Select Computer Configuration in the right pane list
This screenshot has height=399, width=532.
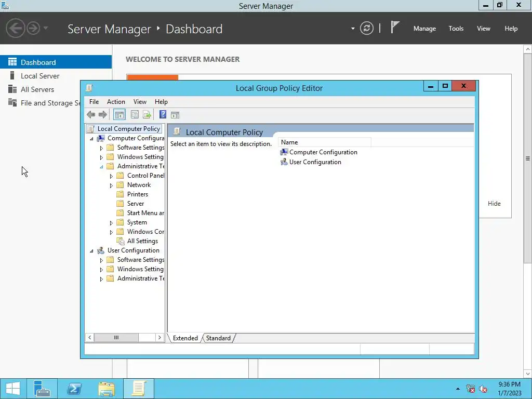(x=318, y=152)
